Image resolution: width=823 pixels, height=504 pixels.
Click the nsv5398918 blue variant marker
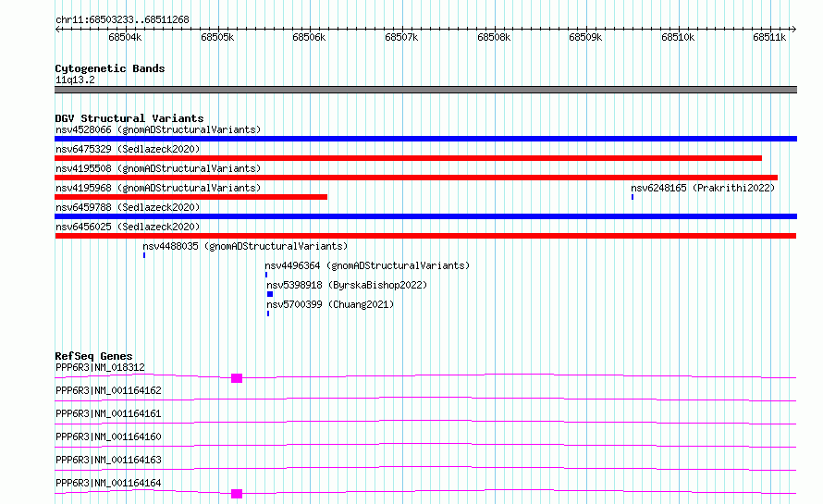click(270, 294)
